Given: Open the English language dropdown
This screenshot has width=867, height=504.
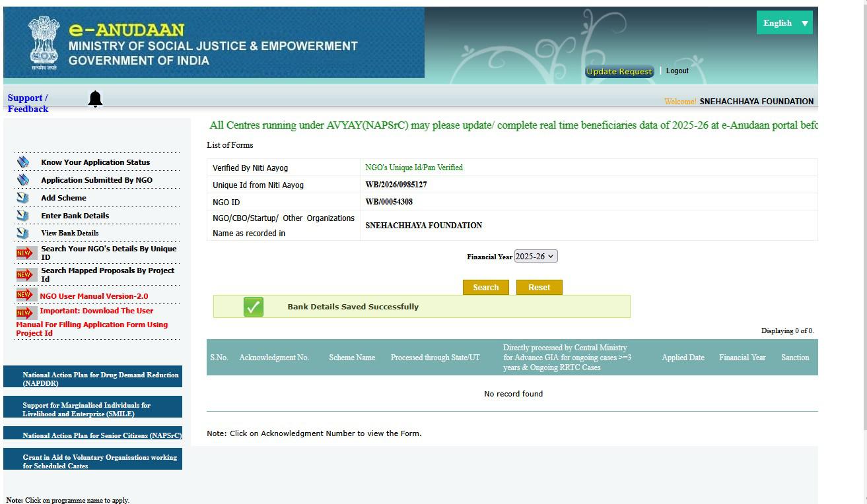Looking at the screenshot, I should tap(784, 23).
